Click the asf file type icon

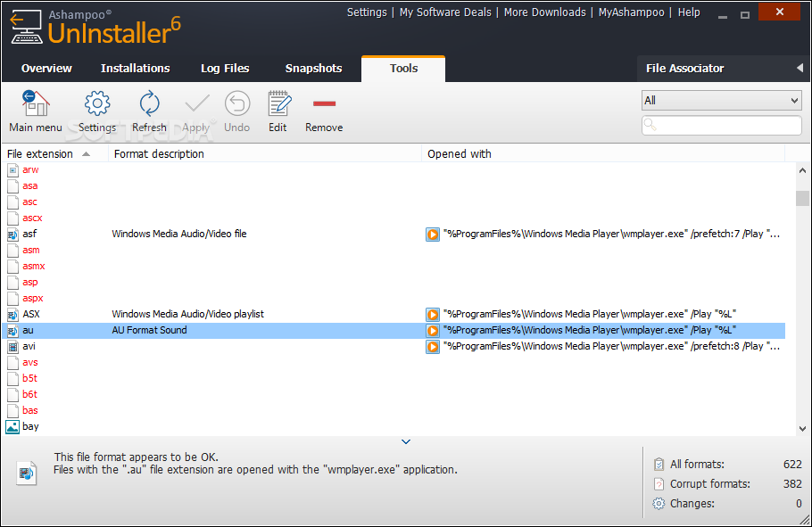tap(13, 235)
